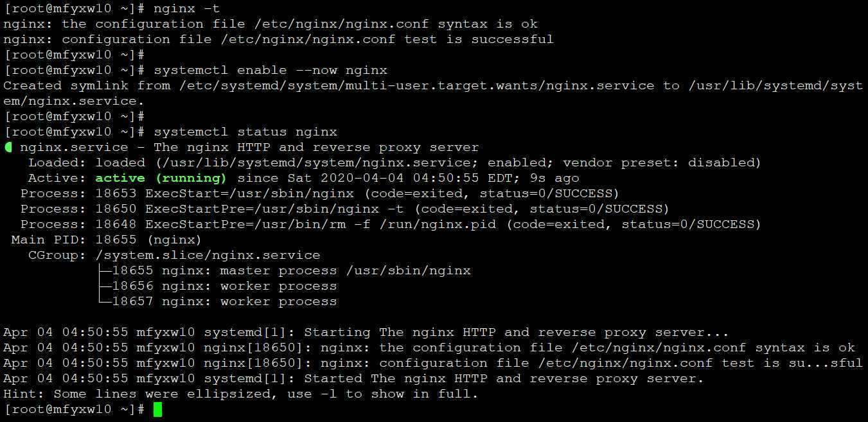
Task: Click the green cursor block at prompt
Action: [x=158, y=409]
